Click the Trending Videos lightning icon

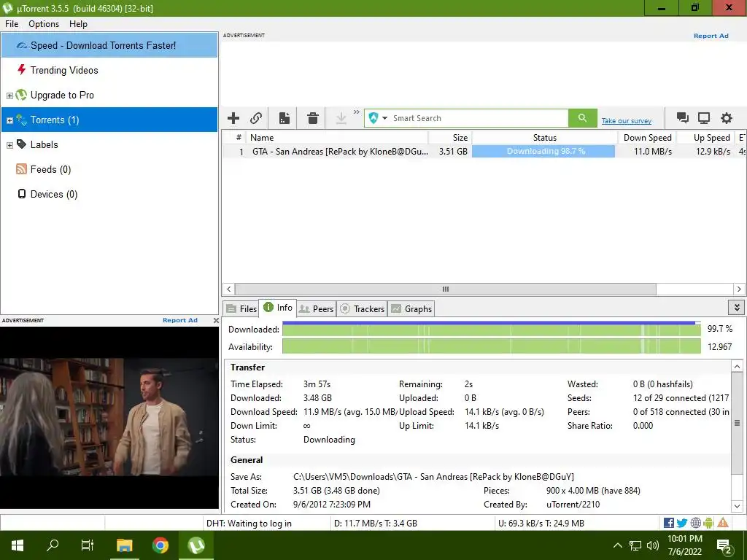21,70
